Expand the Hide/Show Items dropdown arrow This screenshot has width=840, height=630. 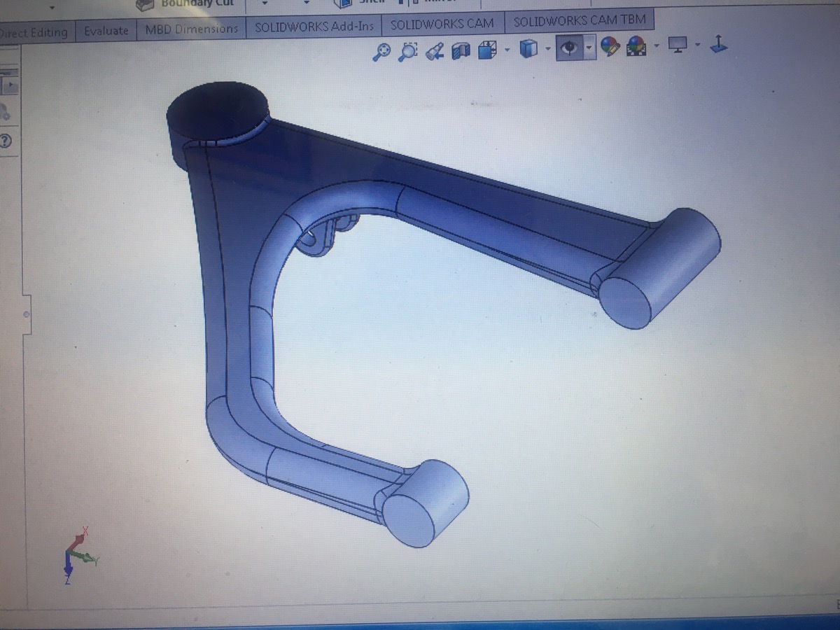point(589,48)
